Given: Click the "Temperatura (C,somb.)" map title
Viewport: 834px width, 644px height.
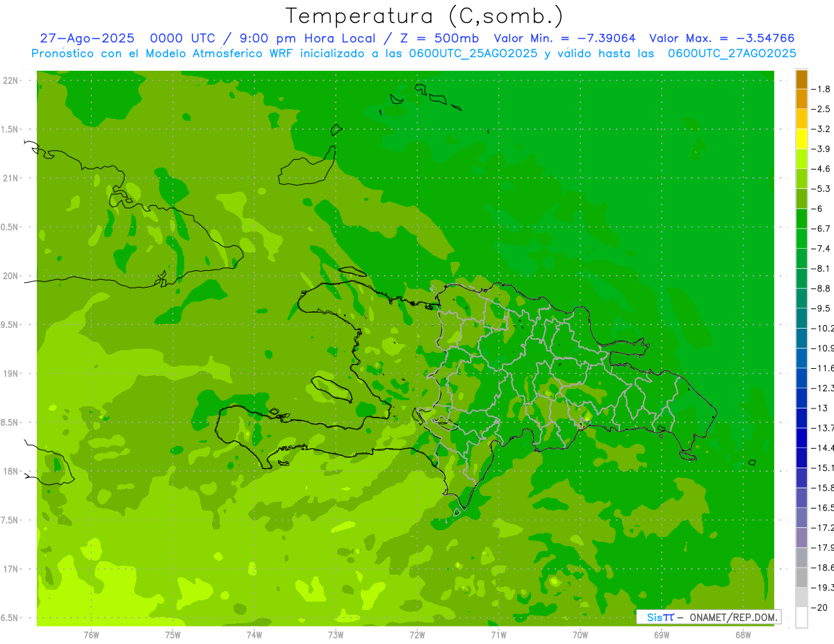Looking at the screenshot, I should tap(424, 16).
